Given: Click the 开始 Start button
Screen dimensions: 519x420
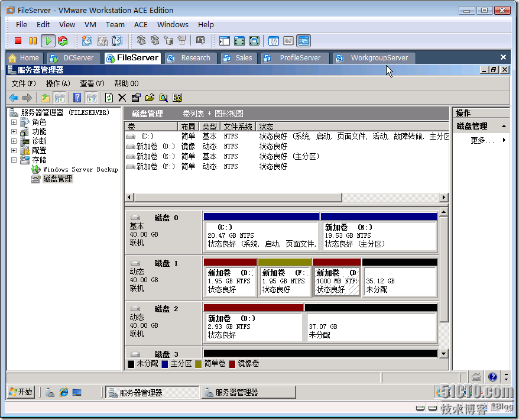Looking at the screenshot, I should pyautogui.click(x=21, y=392).
